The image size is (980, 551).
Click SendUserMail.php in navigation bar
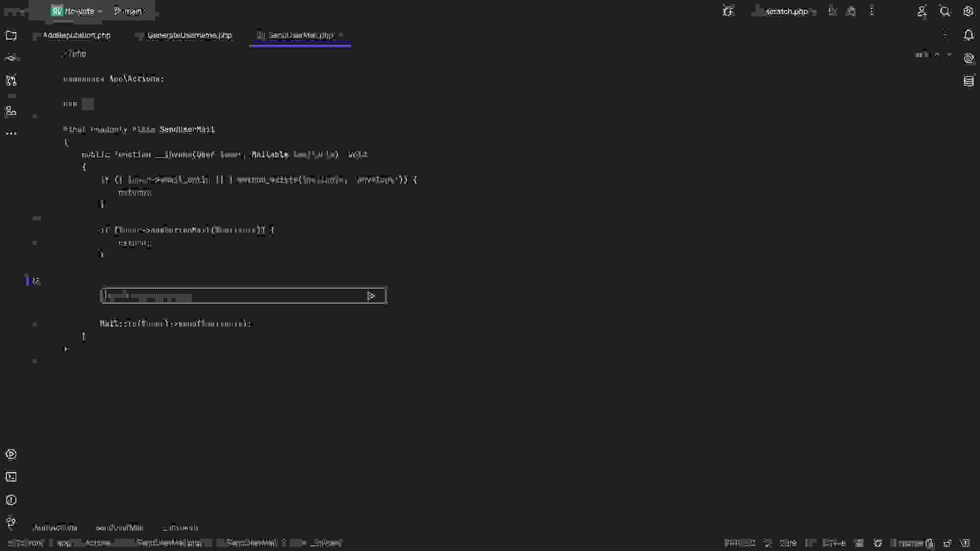click(169, 543)
